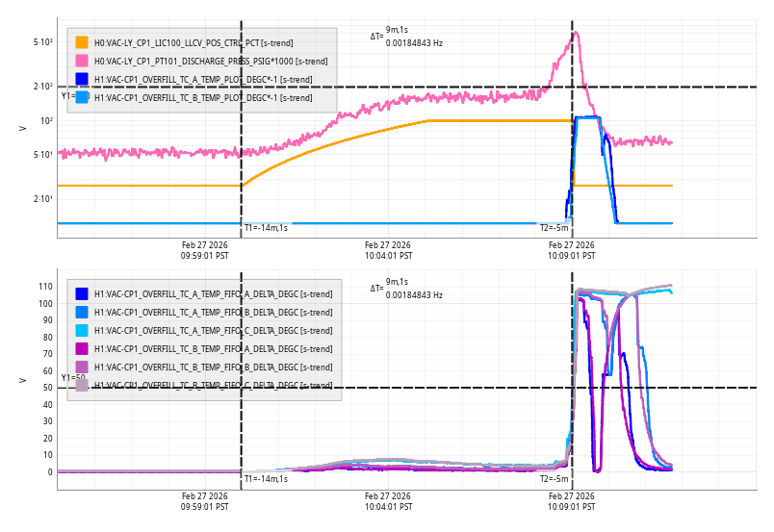
Task: Click the pink DISCHARGE_PRESS_PSIG legend swatch
Action: click(x=82, y=62)
